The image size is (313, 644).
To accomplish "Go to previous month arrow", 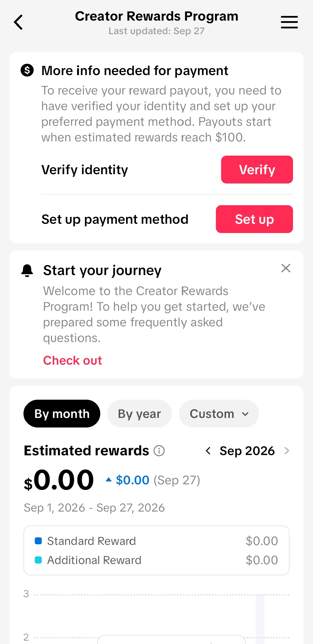I will tap(208, 451).
